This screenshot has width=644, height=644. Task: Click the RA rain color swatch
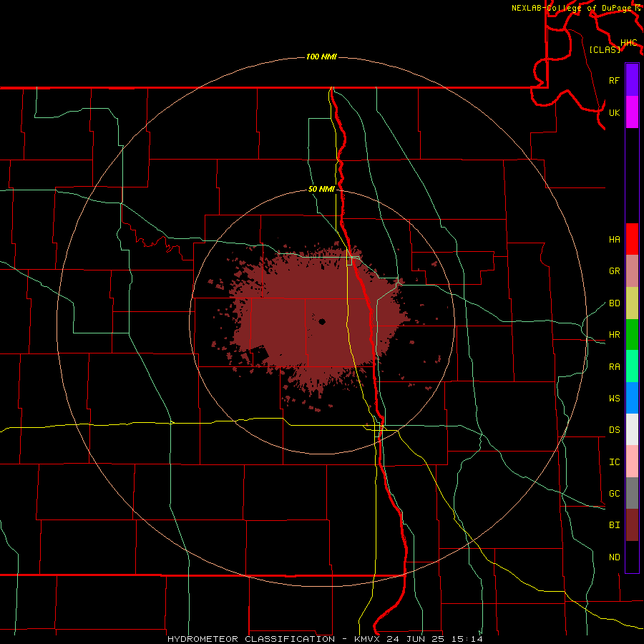[x=632, y=366]
